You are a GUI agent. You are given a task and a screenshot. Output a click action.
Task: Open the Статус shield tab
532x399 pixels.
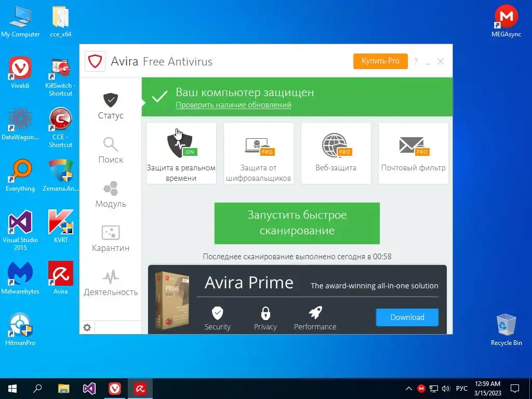point(111,106)
